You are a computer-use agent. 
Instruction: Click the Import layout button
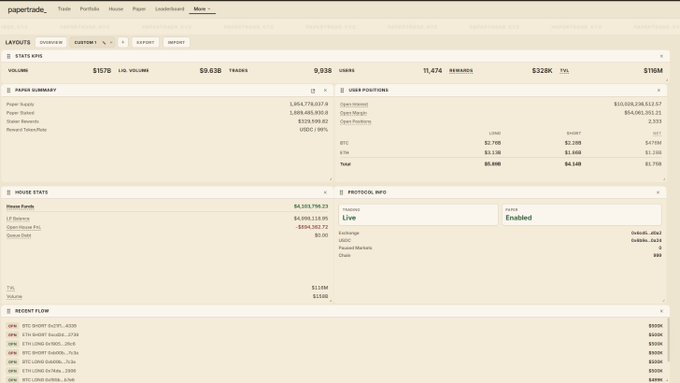(x=176, y=43)
